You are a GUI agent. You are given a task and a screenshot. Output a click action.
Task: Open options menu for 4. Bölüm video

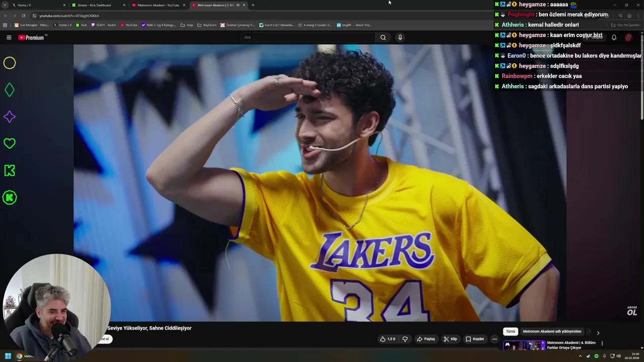tap(602, 343)
